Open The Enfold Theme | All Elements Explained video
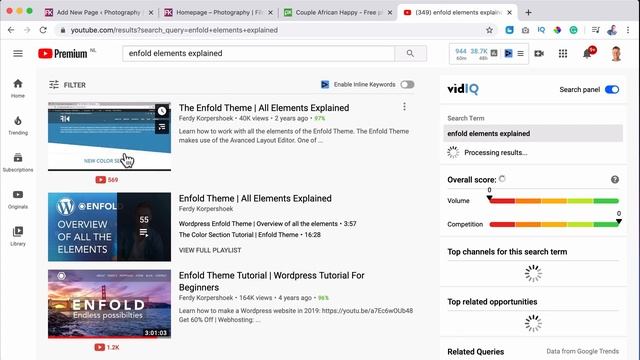Viewport: 640px width, 360px height. [264, 108]
